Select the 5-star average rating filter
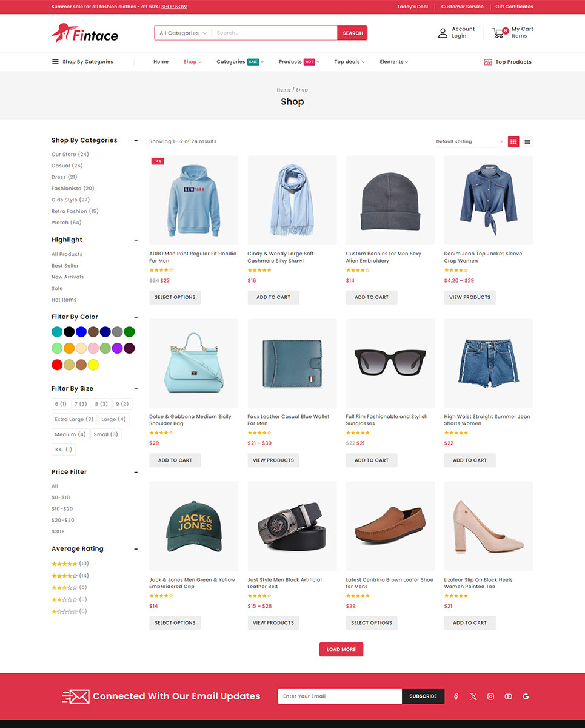The width and height of the screenshot is (585, 728). point(64,564)
